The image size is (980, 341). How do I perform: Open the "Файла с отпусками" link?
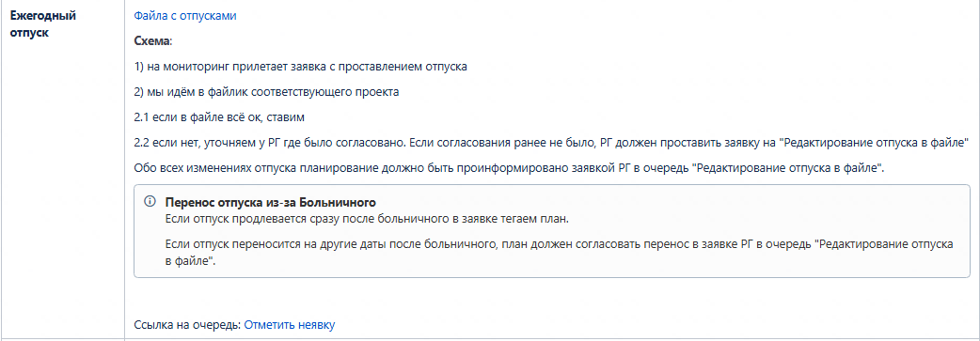pos(185,16)
